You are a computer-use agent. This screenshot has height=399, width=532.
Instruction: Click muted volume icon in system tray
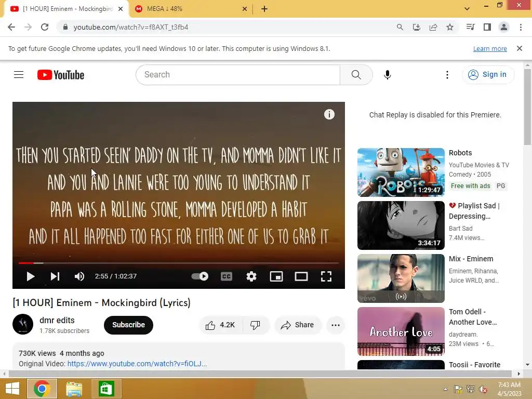pos(483,389)
